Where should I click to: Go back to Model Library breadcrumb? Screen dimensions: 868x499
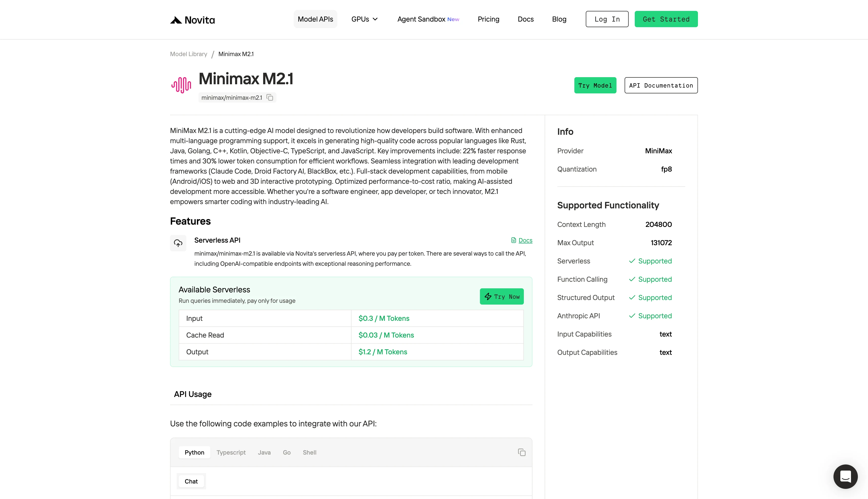(189, 54)
